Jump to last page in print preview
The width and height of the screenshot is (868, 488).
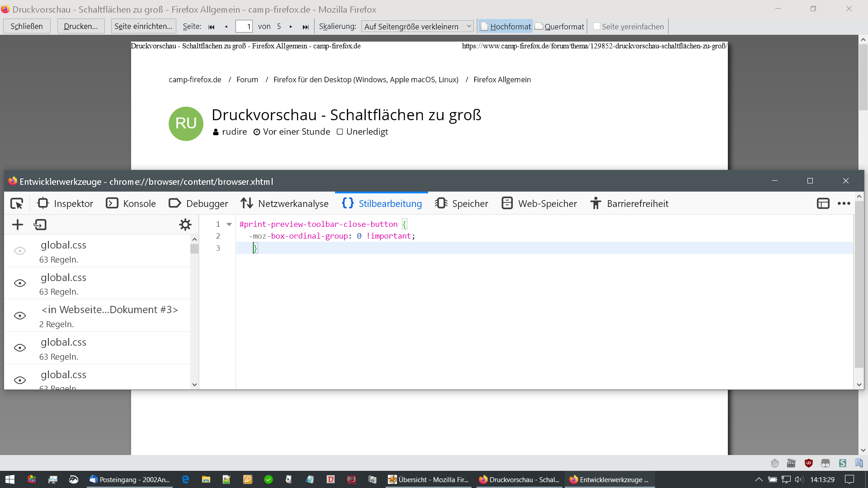pos(306,27)
